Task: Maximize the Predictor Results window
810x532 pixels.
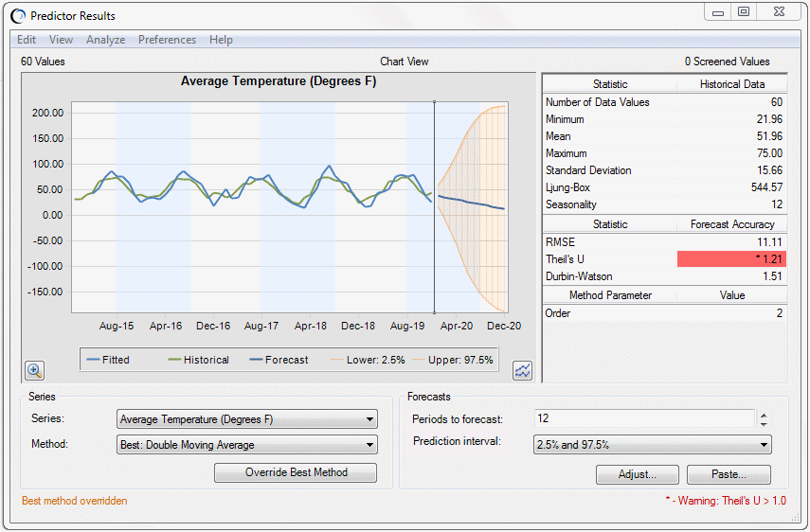Action: tap(744, 12)
